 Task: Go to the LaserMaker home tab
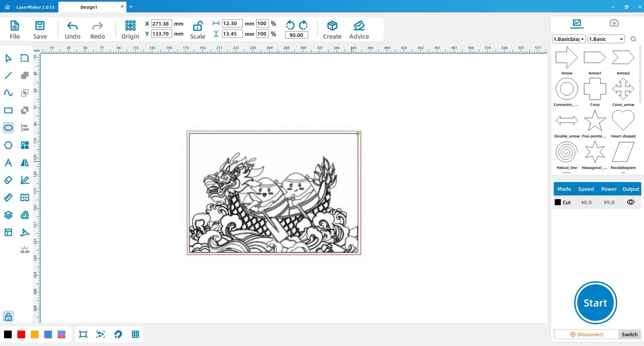[x=30, y=7]
